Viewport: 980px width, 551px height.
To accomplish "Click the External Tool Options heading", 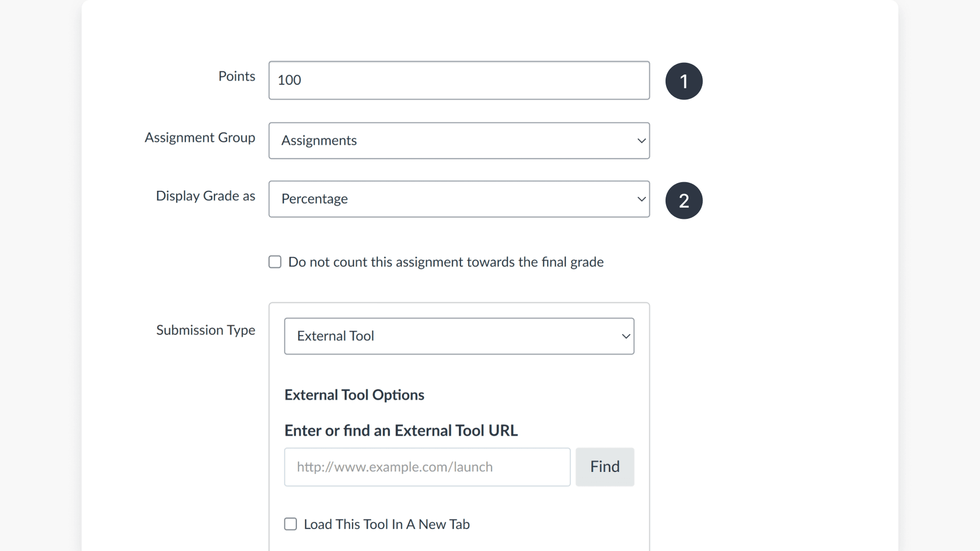I will (354, 394).
